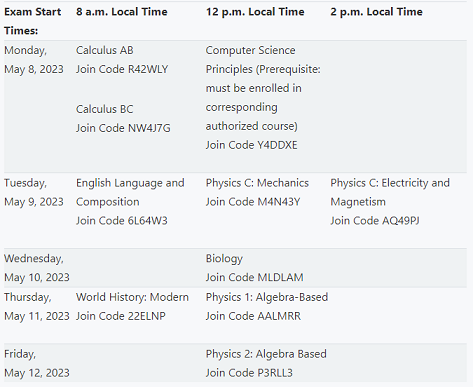Click World History: Modern entry
473x387 pixels.
132,297
